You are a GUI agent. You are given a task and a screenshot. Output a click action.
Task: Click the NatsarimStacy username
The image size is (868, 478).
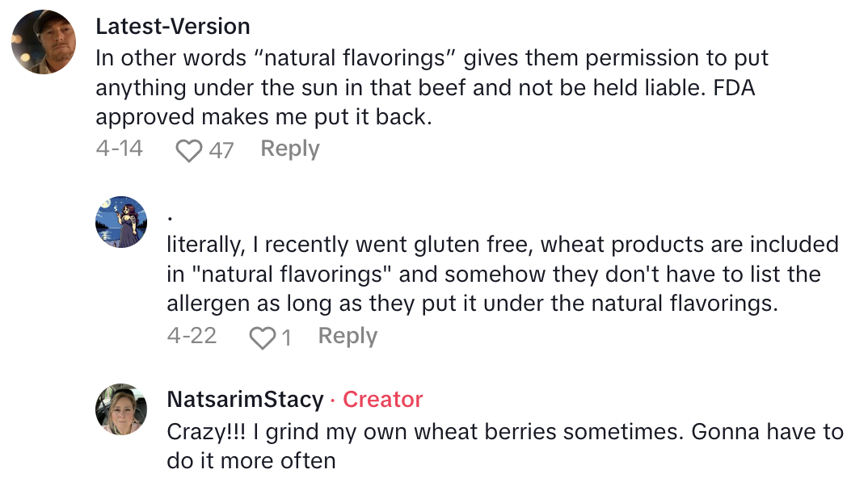[x=244, y=400]
